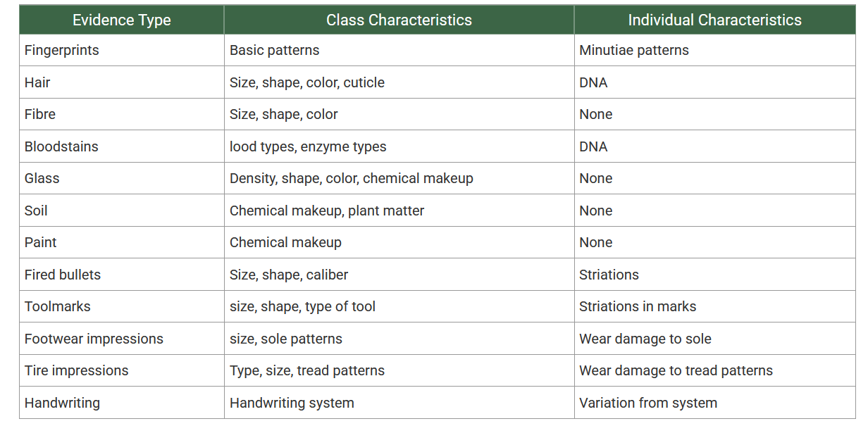868x426 pixels.
Task: Click the Class Characteristics column header
Action: [399, 20]
